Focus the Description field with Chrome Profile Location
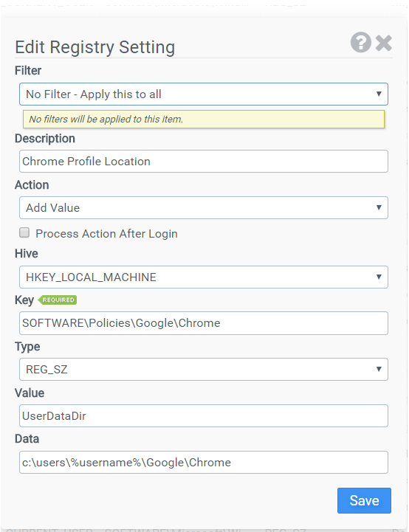Screen dimensions: 409x532 point(203,161)
